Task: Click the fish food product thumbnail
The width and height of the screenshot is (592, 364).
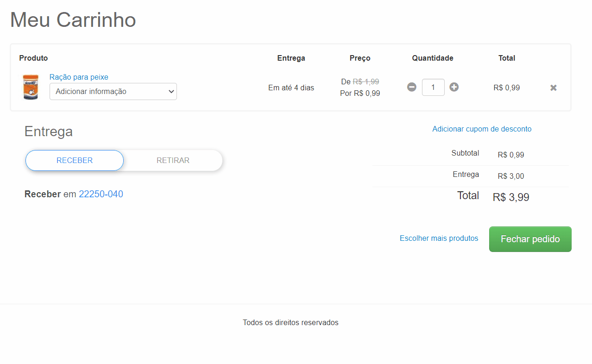Action: pyautogui.click(x=31, y=87)
